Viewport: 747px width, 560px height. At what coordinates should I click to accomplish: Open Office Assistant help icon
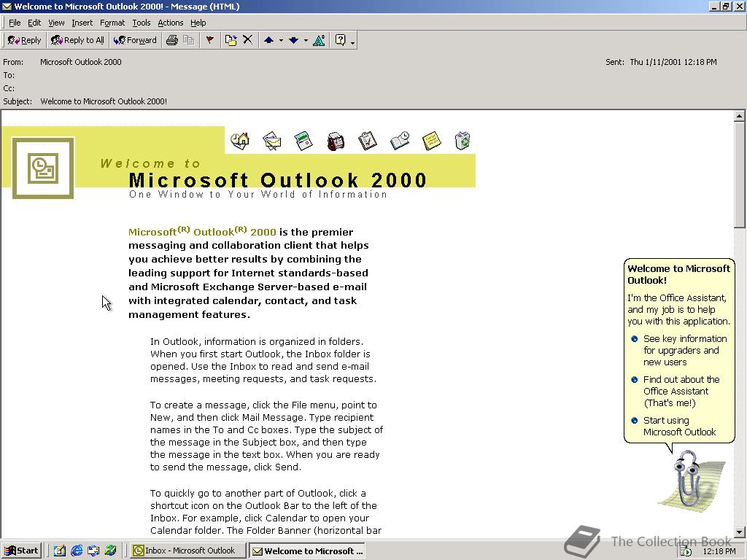pyautogui.click(x=340, y=41)
